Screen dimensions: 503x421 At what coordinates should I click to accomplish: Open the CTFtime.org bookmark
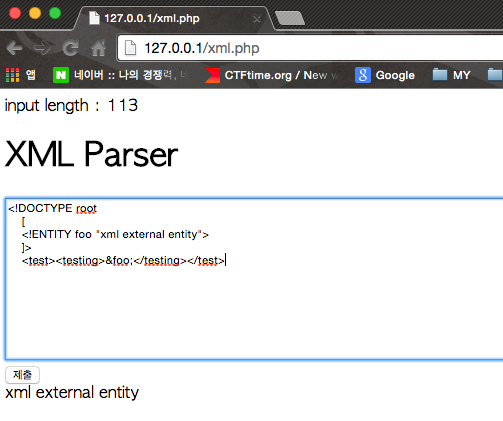(272, 75)
